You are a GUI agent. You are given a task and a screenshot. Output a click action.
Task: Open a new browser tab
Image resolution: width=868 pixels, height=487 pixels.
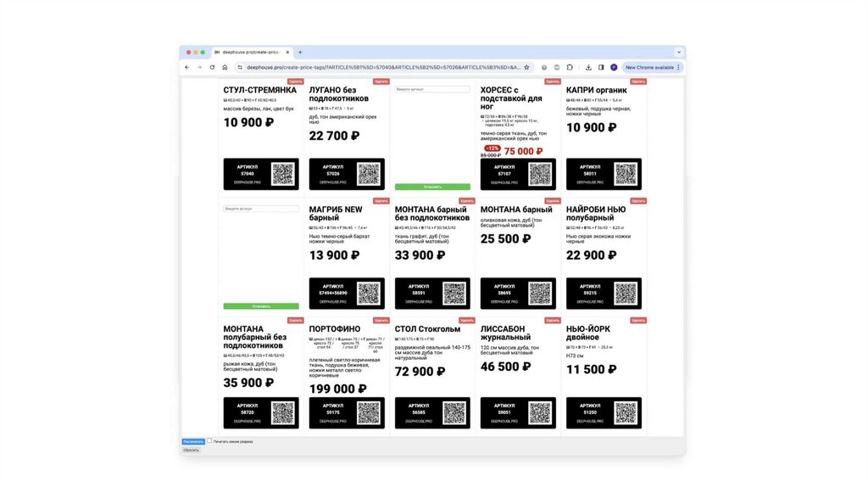point(300,52)
